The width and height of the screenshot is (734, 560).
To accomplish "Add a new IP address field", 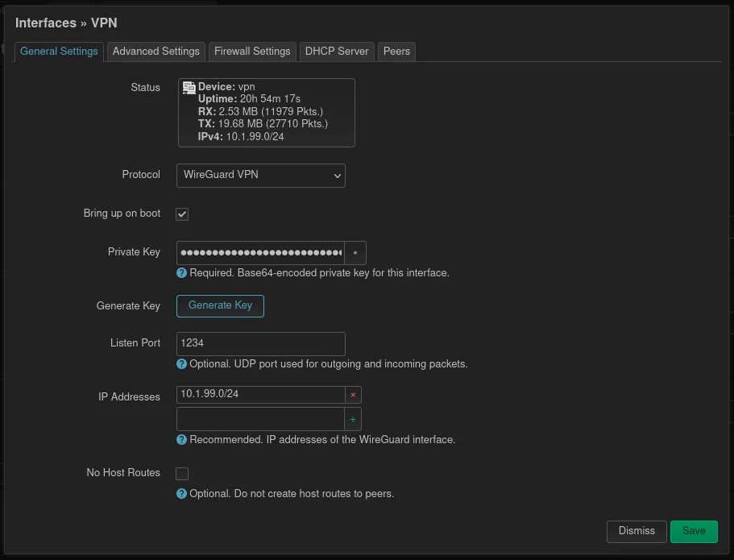I will coord(354,418).
